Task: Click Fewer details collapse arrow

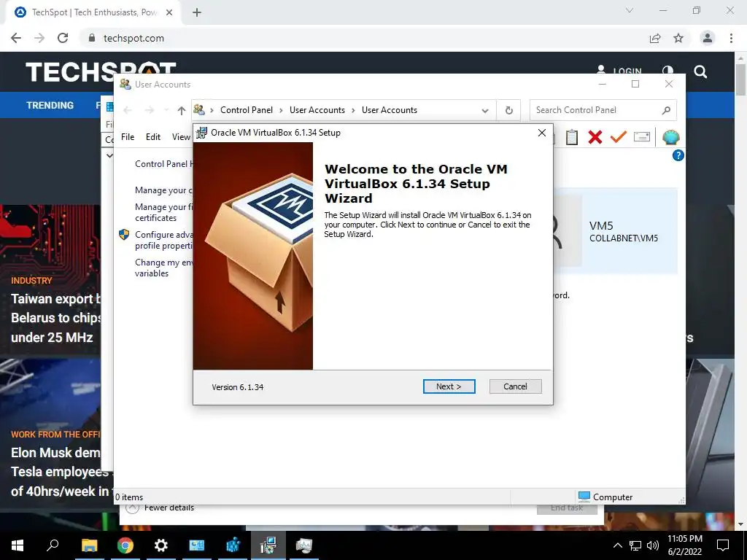Action: [x=133, y=508]
